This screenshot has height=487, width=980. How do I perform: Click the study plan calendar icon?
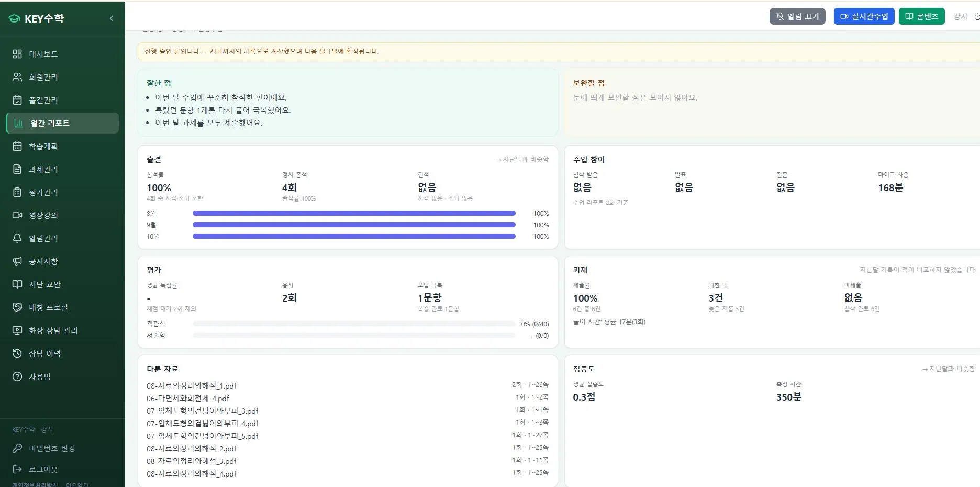point(17,146)
